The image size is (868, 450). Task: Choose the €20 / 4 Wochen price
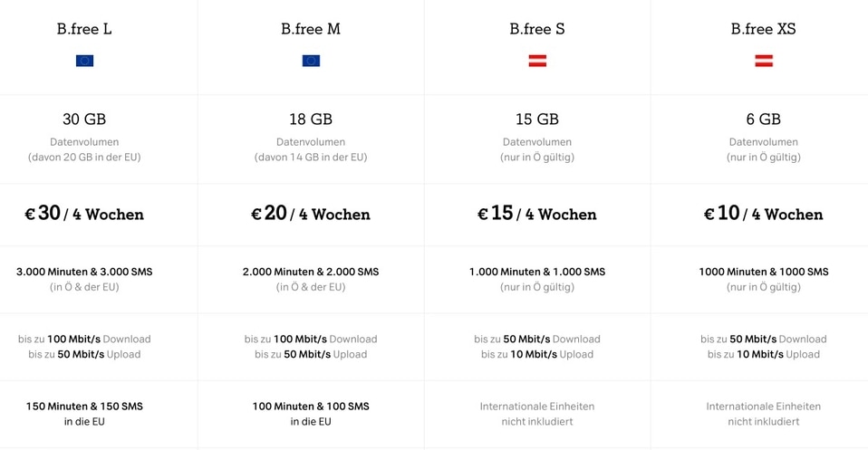click(x=311, y=214)
